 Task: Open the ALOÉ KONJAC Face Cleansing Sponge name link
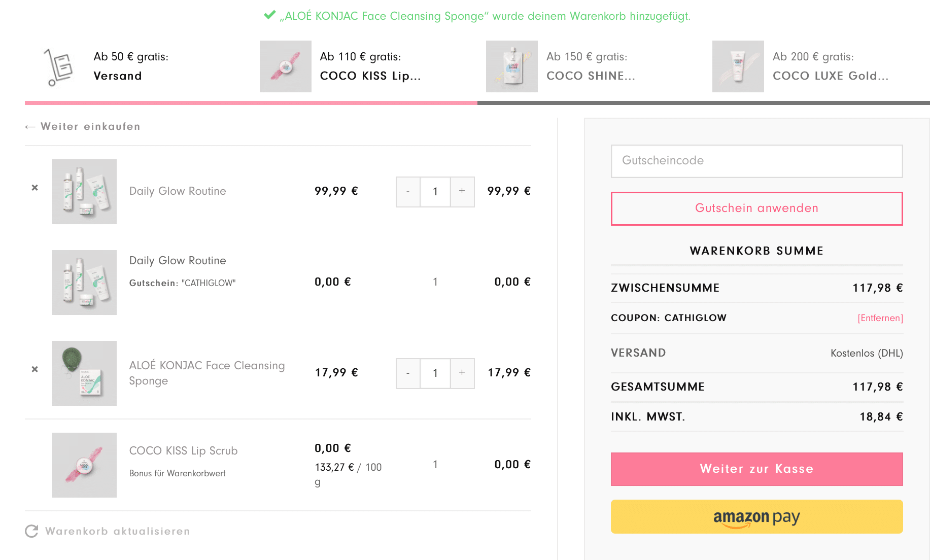point(207,373)
